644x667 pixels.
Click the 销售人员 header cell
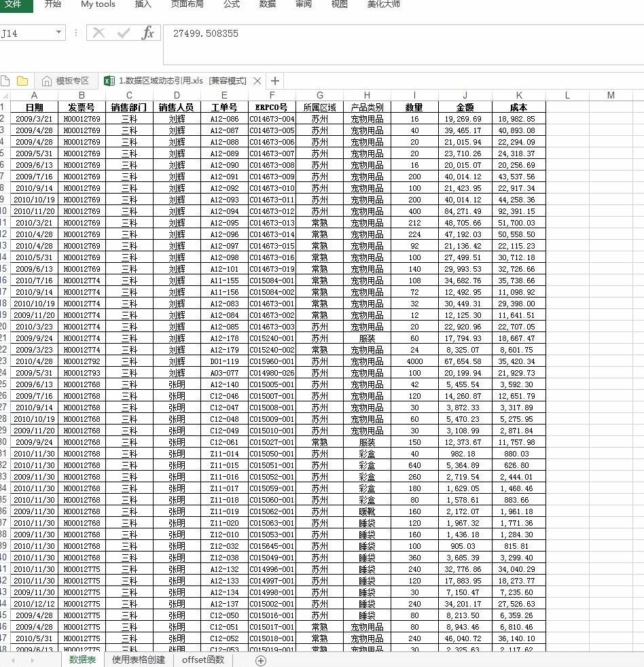point(177,107)
